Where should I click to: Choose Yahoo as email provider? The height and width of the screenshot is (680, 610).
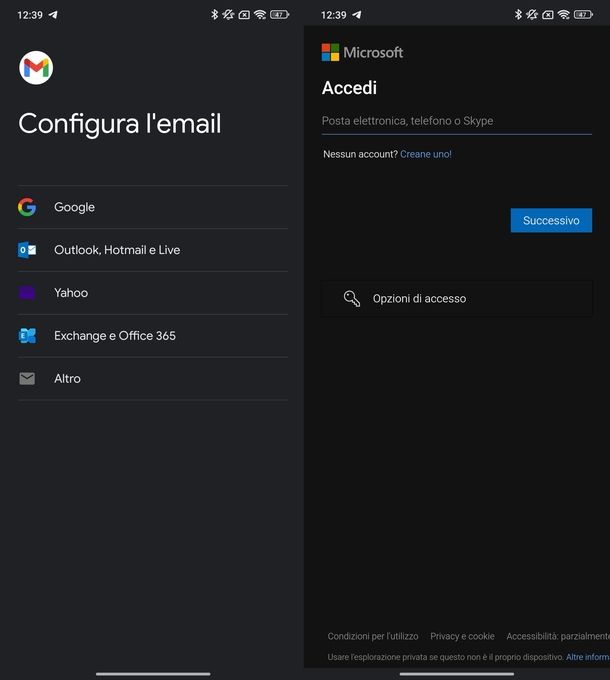(x=153, y=293)
